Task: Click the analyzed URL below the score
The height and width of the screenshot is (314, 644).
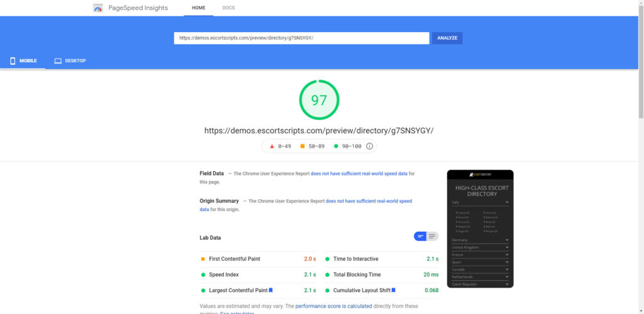Action: 319,131
